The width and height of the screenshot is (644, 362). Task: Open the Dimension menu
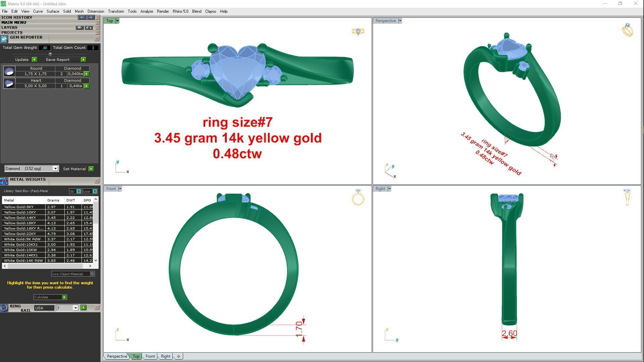pos(96,11)
